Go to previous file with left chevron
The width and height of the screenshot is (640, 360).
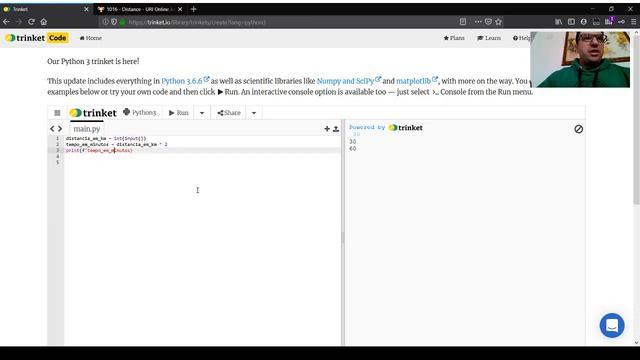(52, 129)
